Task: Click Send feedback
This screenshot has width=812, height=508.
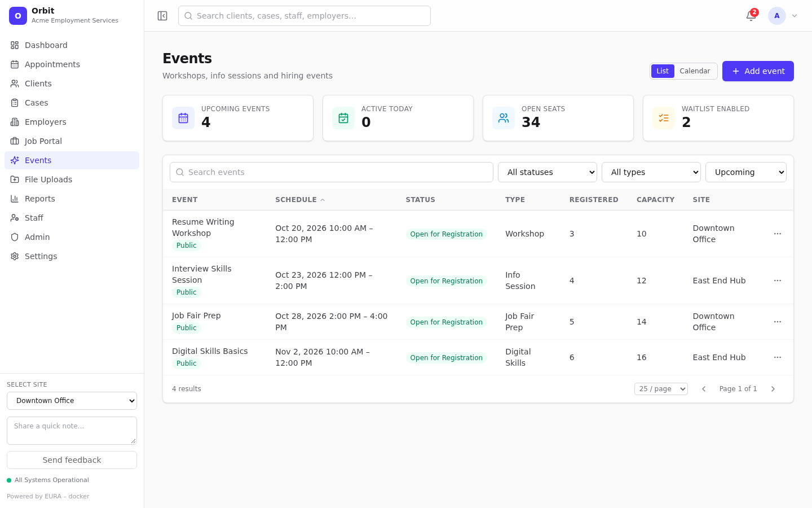Action: 72,460
